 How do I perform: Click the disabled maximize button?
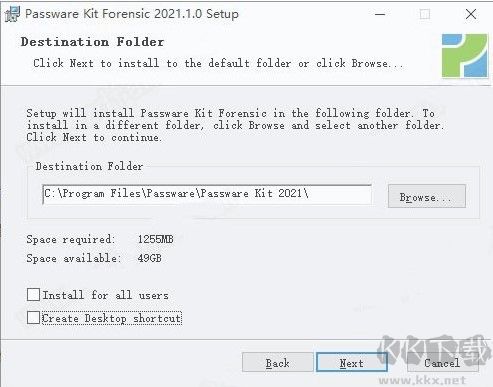coord(425,14)
